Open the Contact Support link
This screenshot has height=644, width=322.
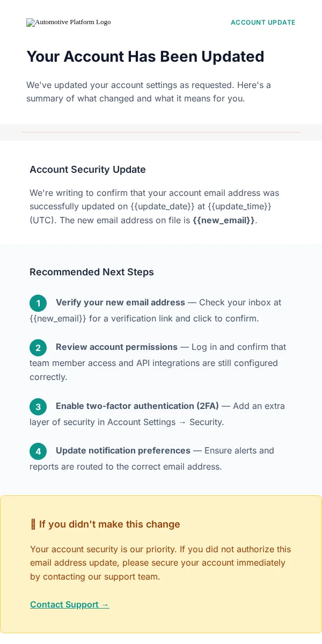[70, 604]
